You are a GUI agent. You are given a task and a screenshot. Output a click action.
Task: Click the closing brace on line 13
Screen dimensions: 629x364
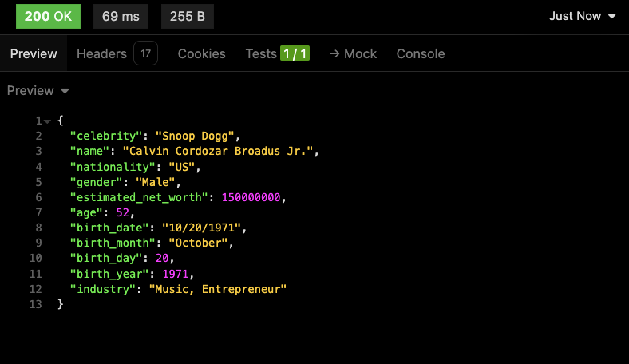(x=60, y=304)
